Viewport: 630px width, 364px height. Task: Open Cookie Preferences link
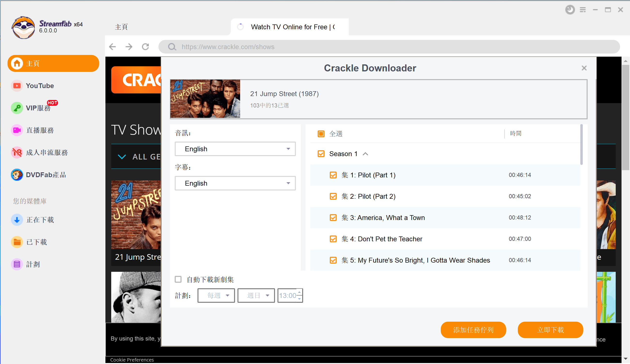132,360
